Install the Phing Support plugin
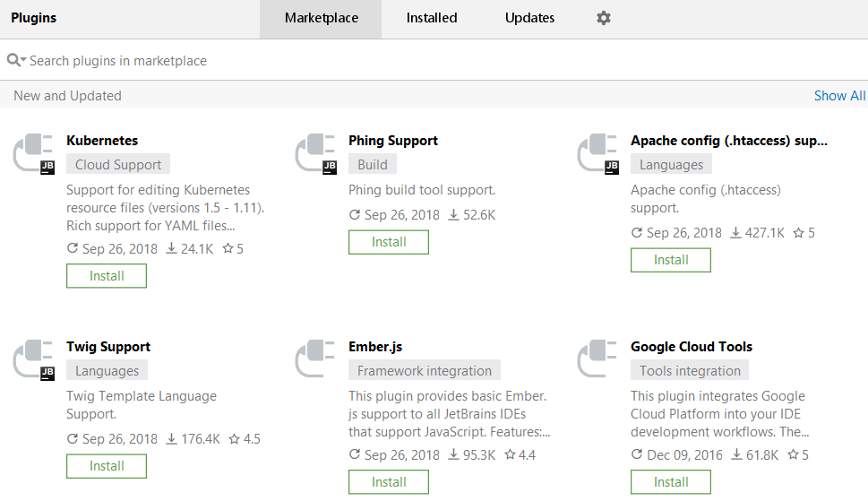 coord(389,242)
